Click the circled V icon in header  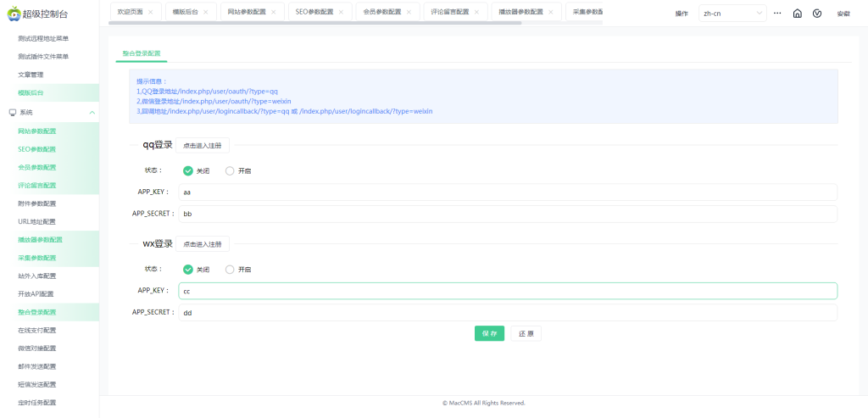(x=817, y=14)
